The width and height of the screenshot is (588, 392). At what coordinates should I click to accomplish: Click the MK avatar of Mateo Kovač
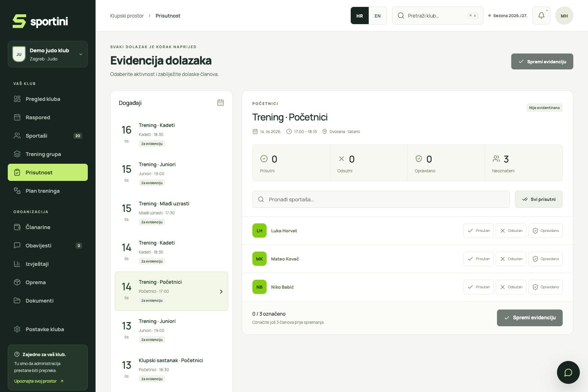(259, 259)
